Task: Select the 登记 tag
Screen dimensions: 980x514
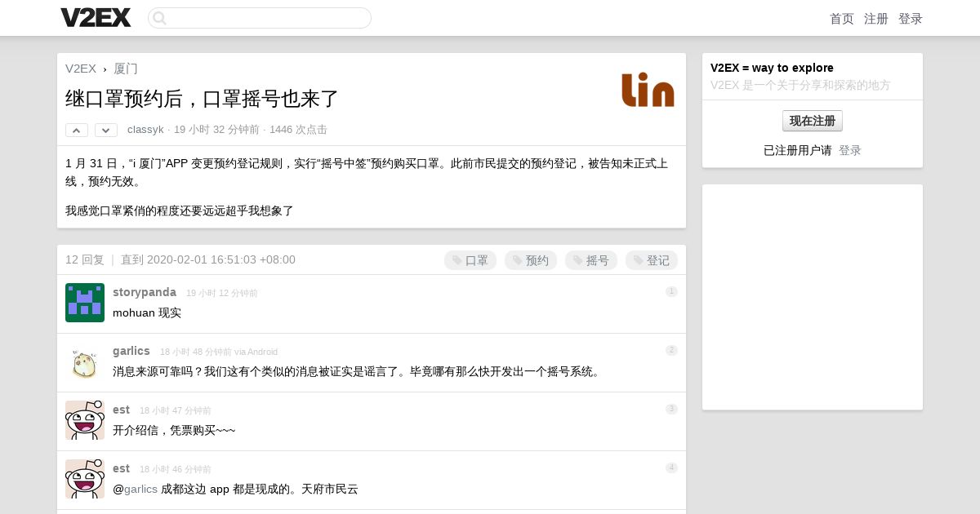Action: coord(652,260)
